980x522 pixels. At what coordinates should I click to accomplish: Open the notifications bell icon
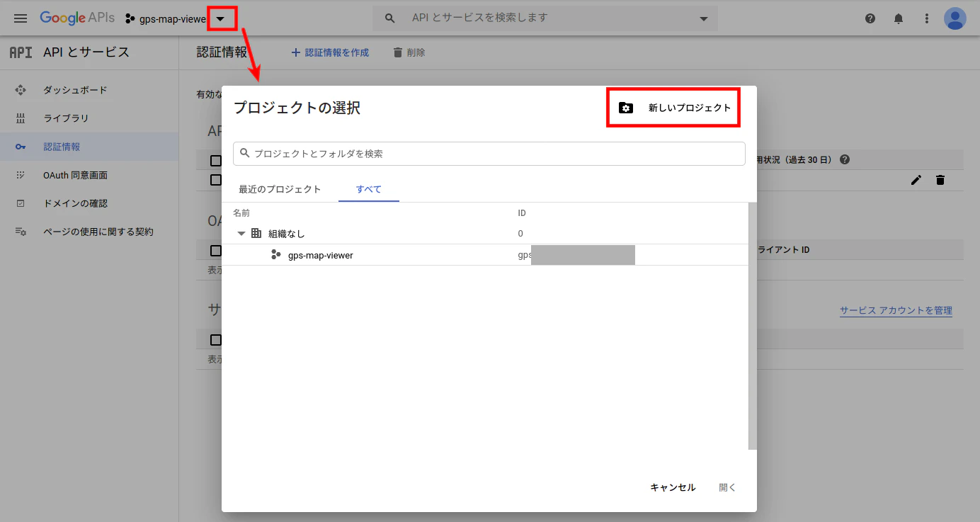[899, 18]
